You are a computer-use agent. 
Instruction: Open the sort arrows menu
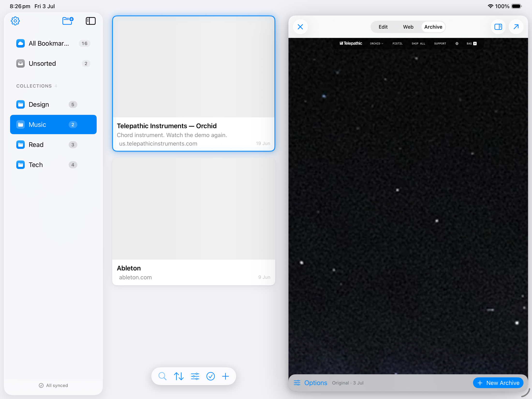pyautogui.click(x=179, y=376)
